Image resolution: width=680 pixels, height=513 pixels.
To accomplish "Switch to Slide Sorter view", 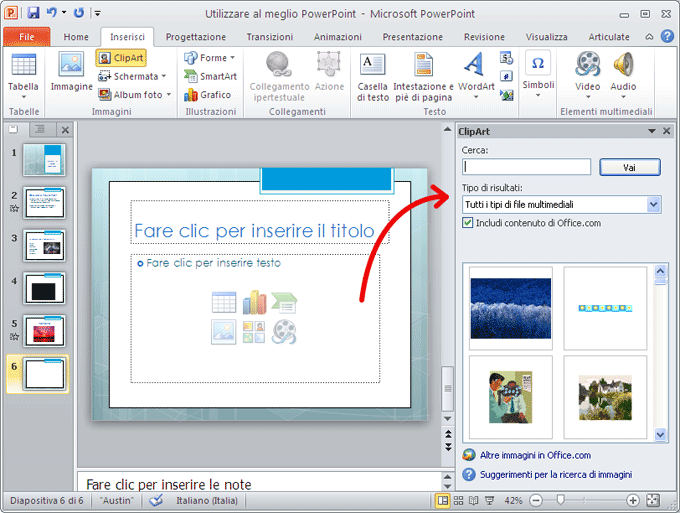I will tap(458, 500).
